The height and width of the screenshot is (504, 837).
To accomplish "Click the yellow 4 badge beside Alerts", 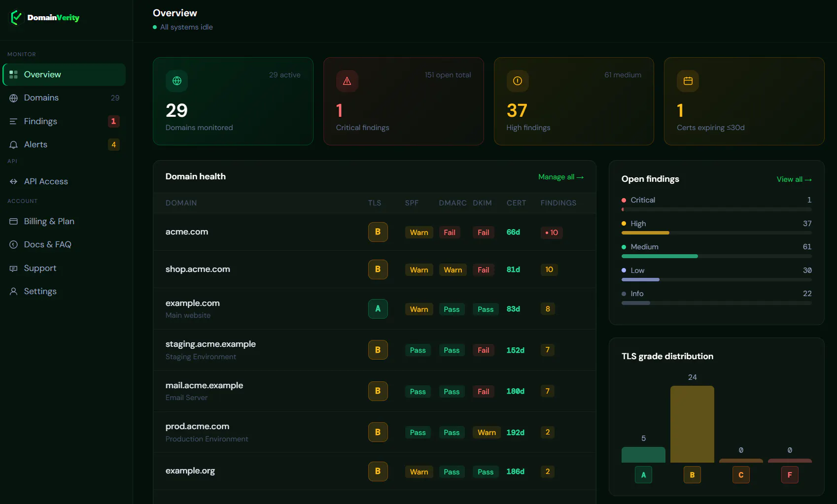I will click(113, 145).
